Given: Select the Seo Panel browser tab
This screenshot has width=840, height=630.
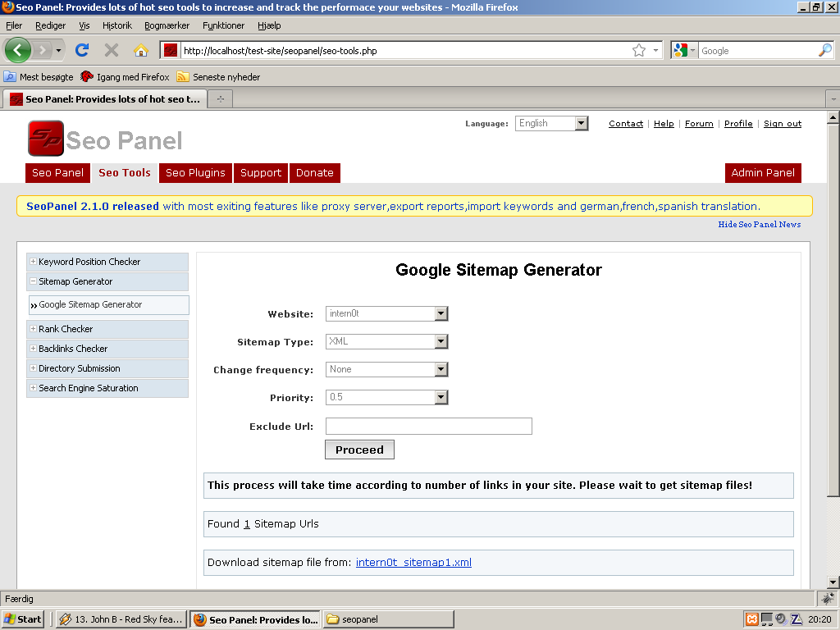Looking at the screenshot, I should 104,99.
